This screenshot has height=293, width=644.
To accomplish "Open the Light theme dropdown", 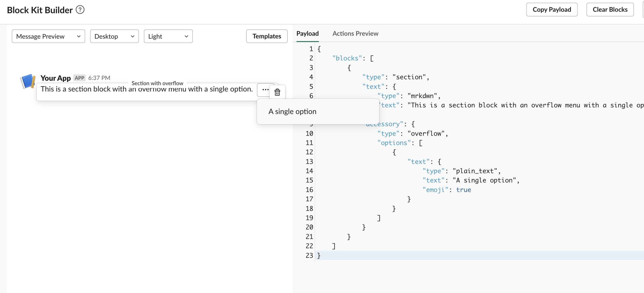I will click(168, 36).
